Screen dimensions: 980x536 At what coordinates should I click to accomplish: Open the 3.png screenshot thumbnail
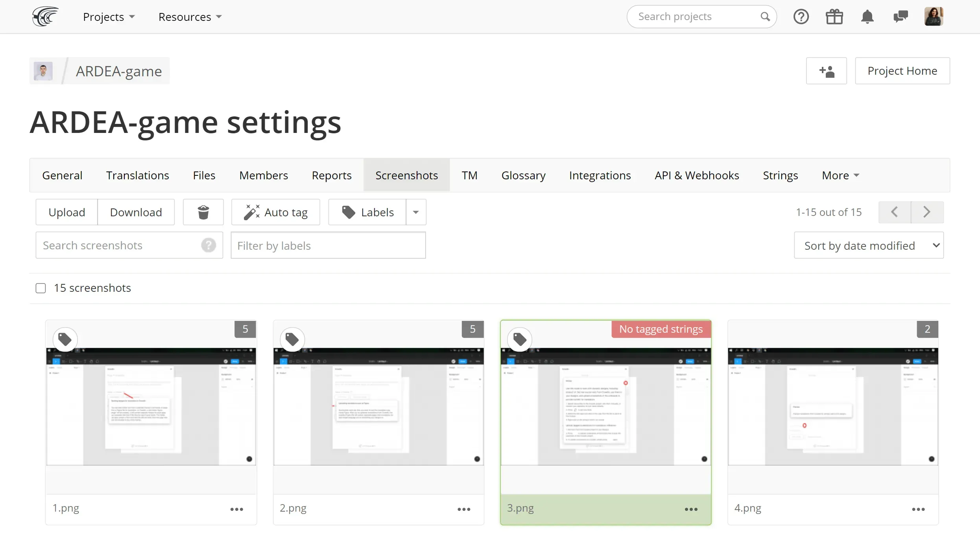pos(605,406)
